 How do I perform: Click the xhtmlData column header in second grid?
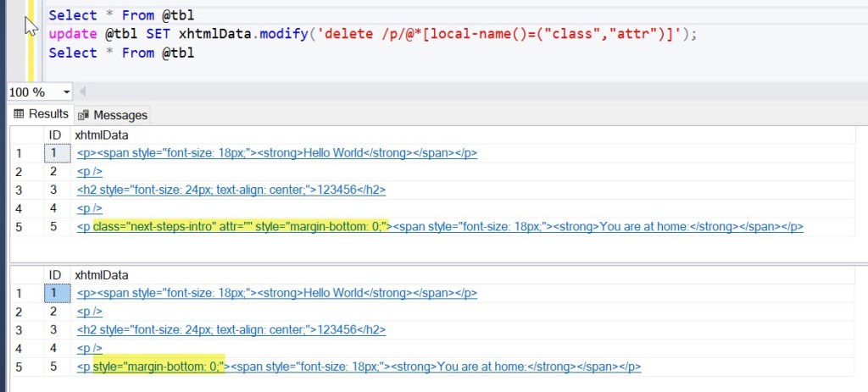click(x=101, y=275)
